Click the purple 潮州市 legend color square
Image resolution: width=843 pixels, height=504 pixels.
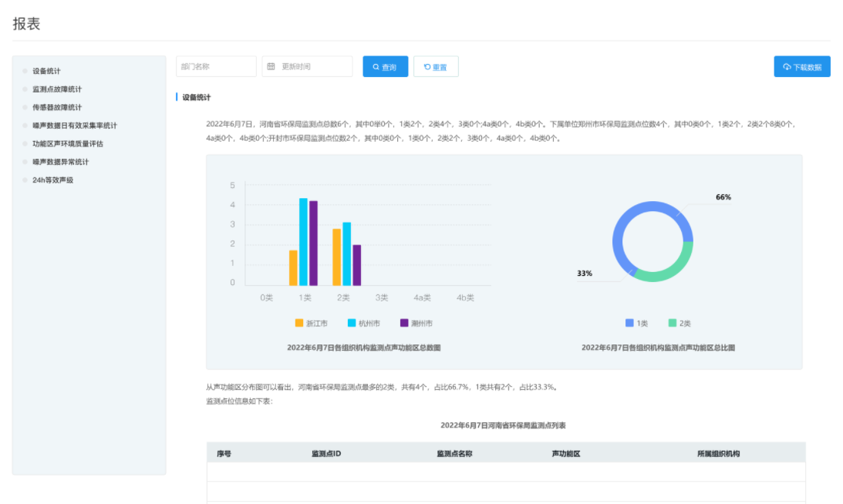403,321
